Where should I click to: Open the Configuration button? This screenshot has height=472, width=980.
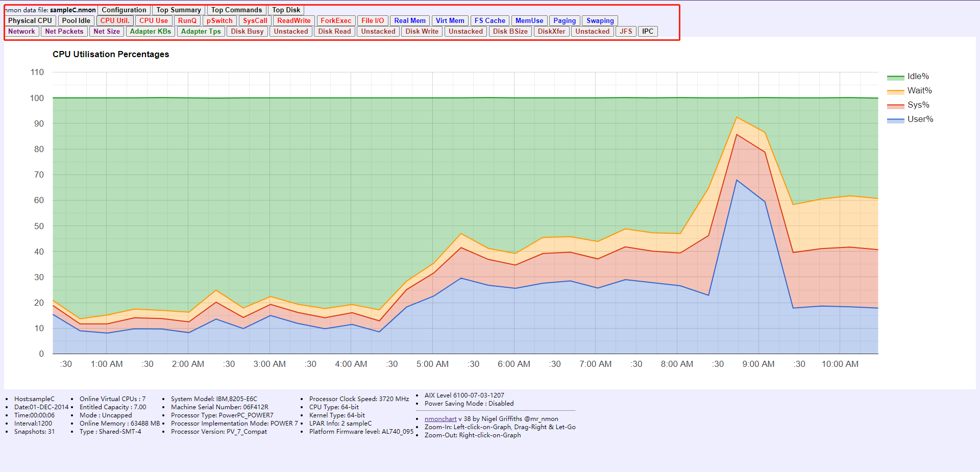click(124, 10)
